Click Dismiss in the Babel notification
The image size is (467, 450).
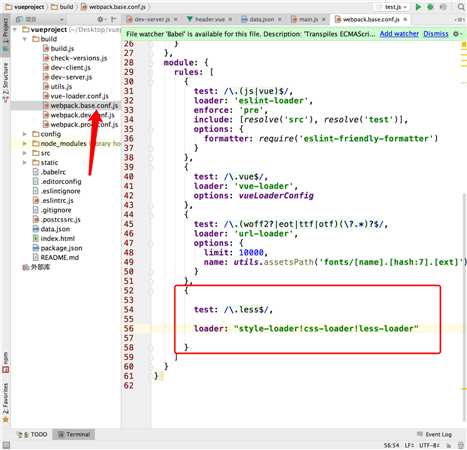pos(436,34)
